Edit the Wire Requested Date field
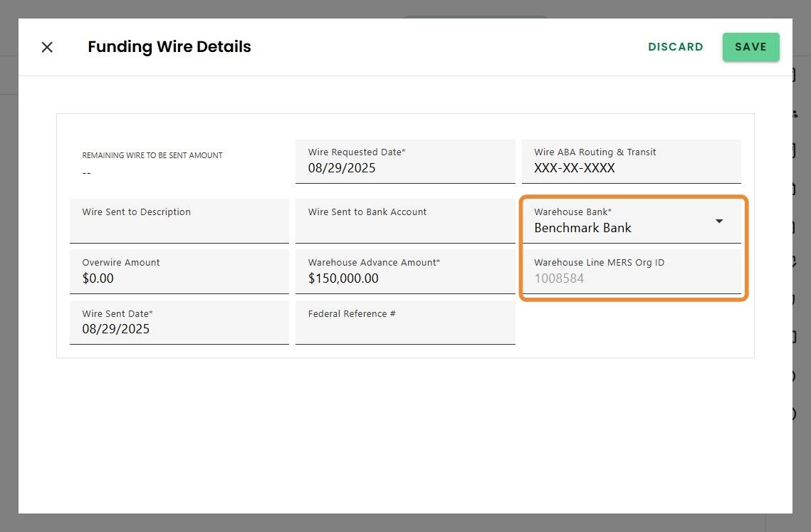Screen dimensions: 811x532 (404, 169)
